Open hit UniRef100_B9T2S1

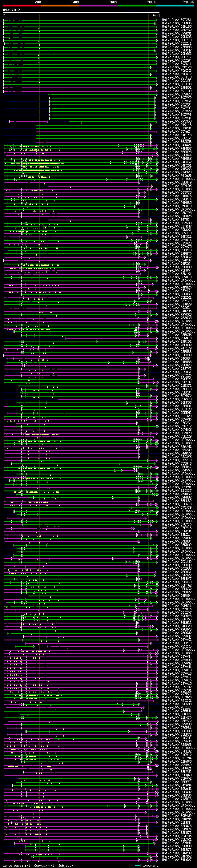pos(177,20)
